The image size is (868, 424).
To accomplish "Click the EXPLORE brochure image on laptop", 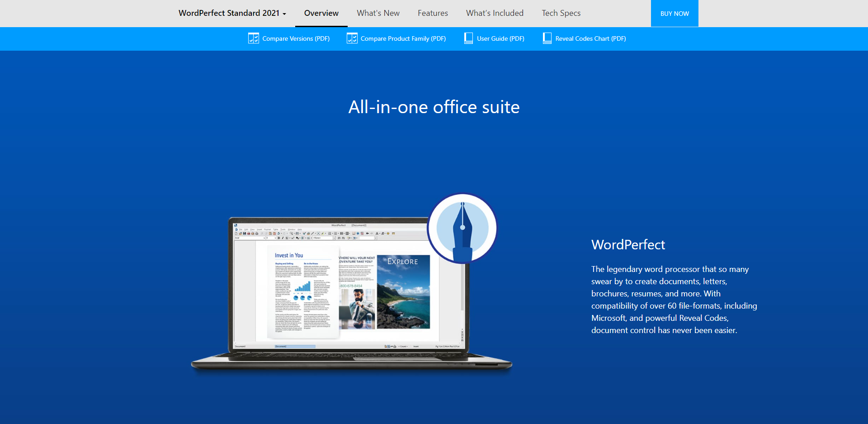I will click(x=403, y=292).
